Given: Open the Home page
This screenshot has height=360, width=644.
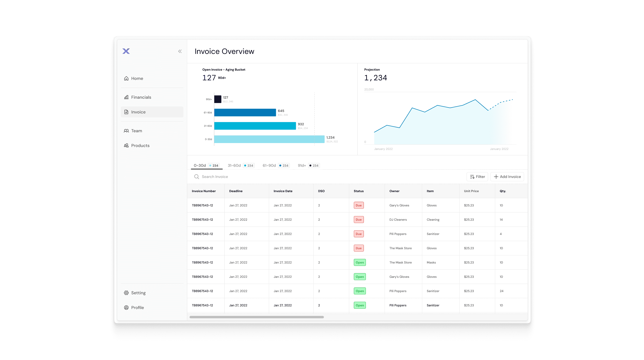Looking at the screenshot, I should [x=152, y=78].
